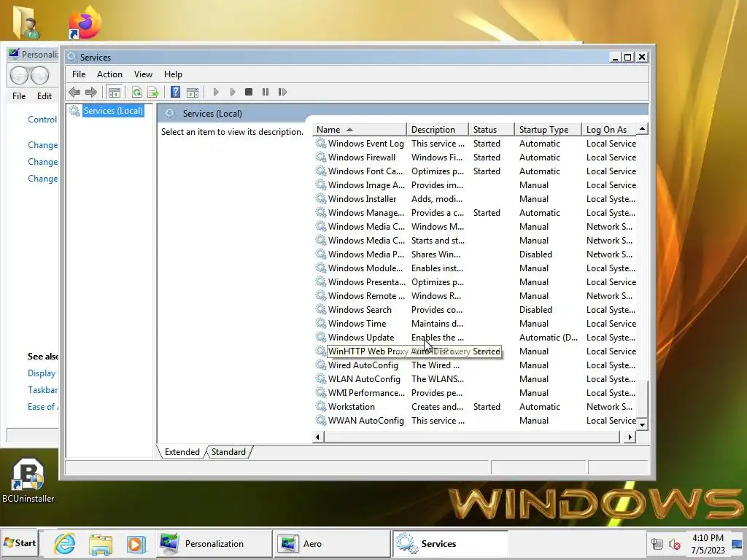Sort by the Status column header
This screenshot has height=560, width=747.
pos(492,130)
